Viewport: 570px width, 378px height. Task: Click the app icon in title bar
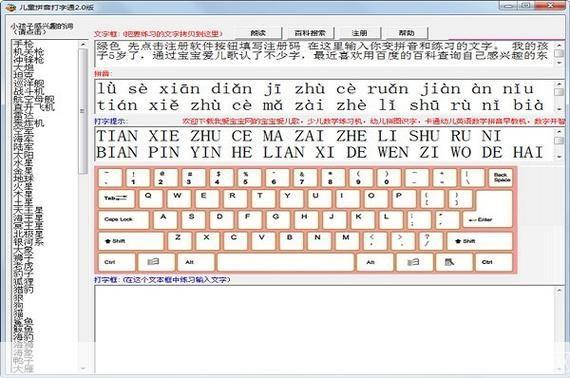pyautogui.click(x=11, y=7)
